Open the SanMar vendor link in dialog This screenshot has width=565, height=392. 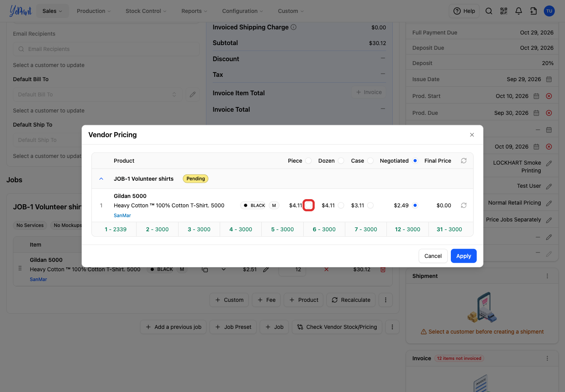click(122, 216)
